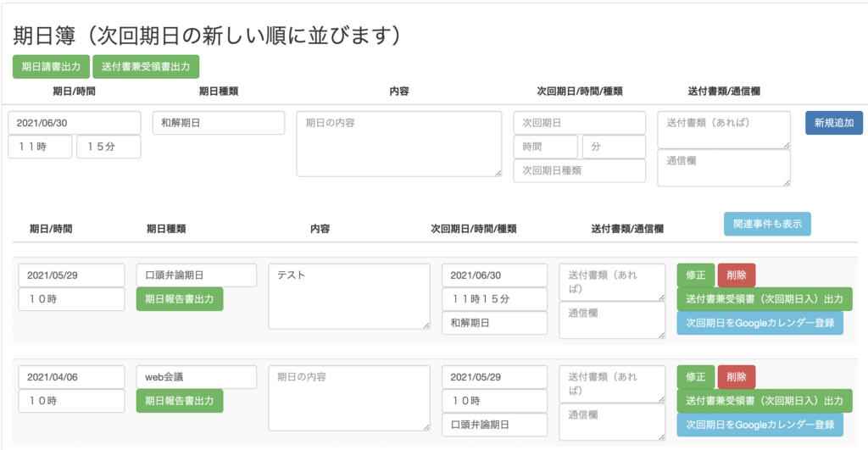Click the content textarea containing テスト
The height and width of the screenshot is (450, 868).
tap(348, 296)
